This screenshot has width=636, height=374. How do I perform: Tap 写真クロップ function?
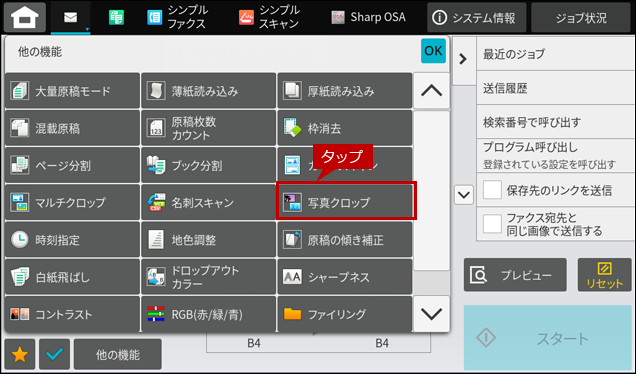346,201
